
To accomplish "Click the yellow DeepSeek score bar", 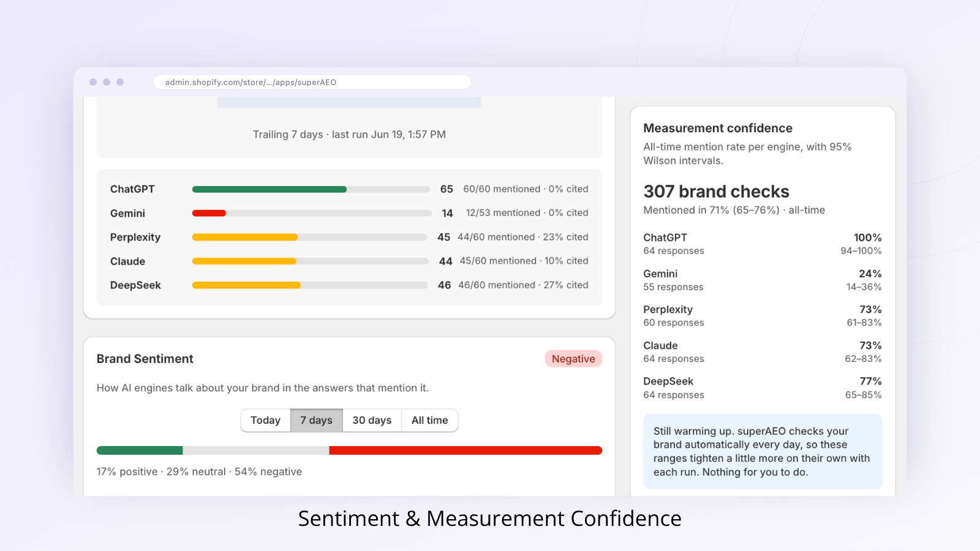I will coord(246,285).
